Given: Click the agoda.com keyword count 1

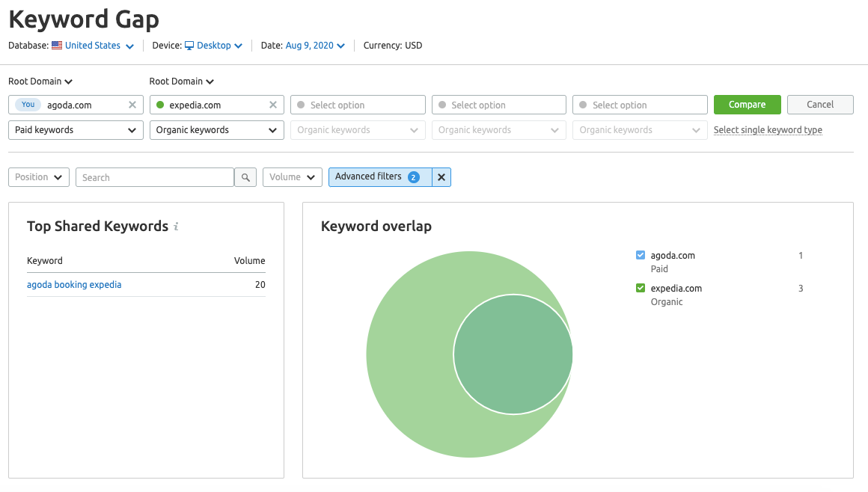Looking at the screenshot, I should coord(801,255).
